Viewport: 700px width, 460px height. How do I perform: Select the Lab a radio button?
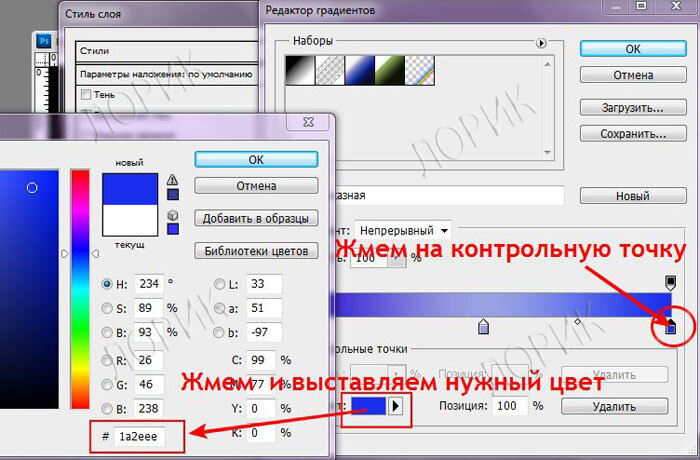(x=219, y=308)
